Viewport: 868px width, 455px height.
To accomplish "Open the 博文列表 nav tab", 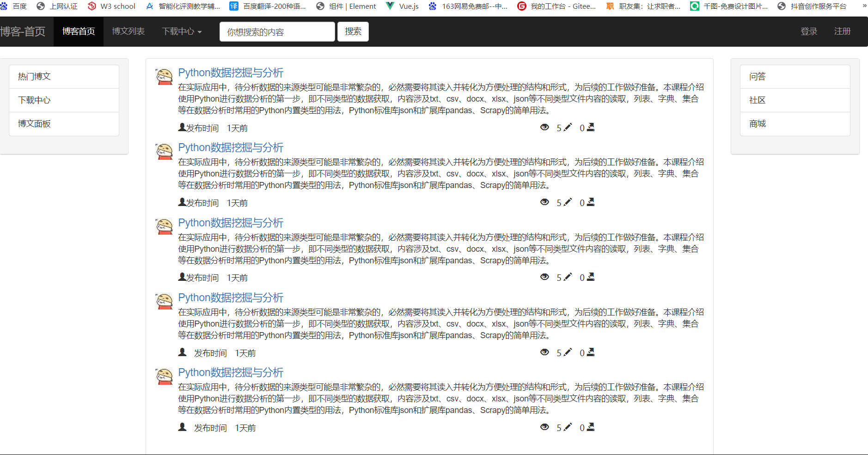I will coord(128,31).
